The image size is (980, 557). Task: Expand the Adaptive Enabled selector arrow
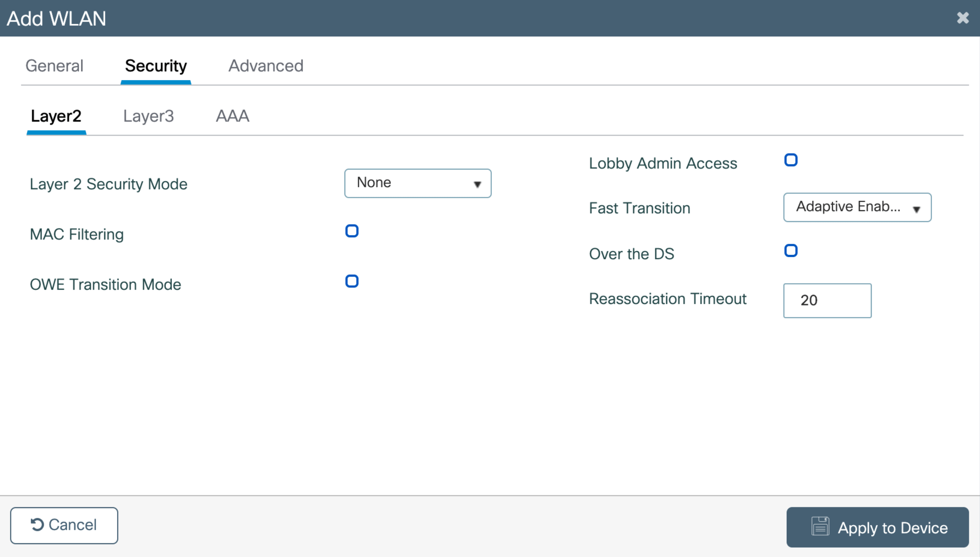(x=917, y=210)
